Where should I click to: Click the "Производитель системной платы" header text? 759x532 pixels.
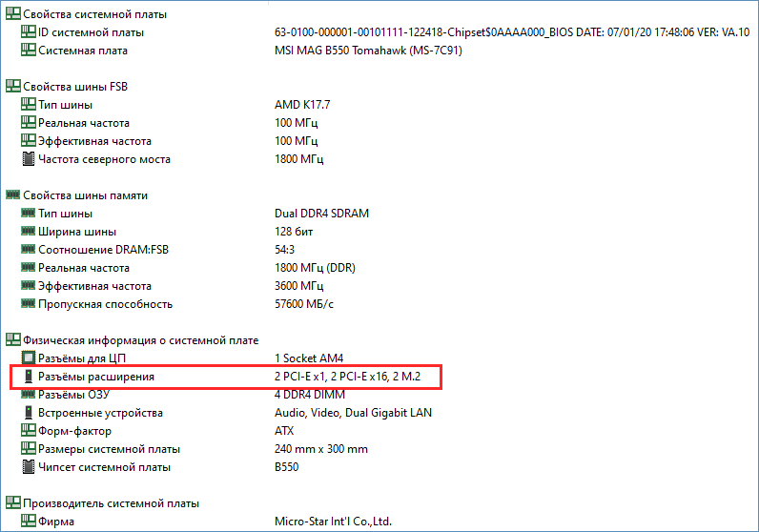pos(111,503)
